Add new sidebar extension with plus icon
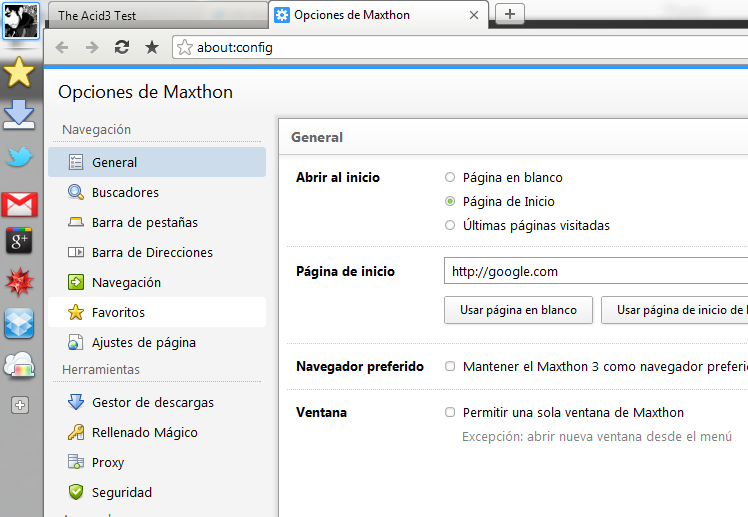The height and width of the screenshot is (517, 748). tap(20, 405)
